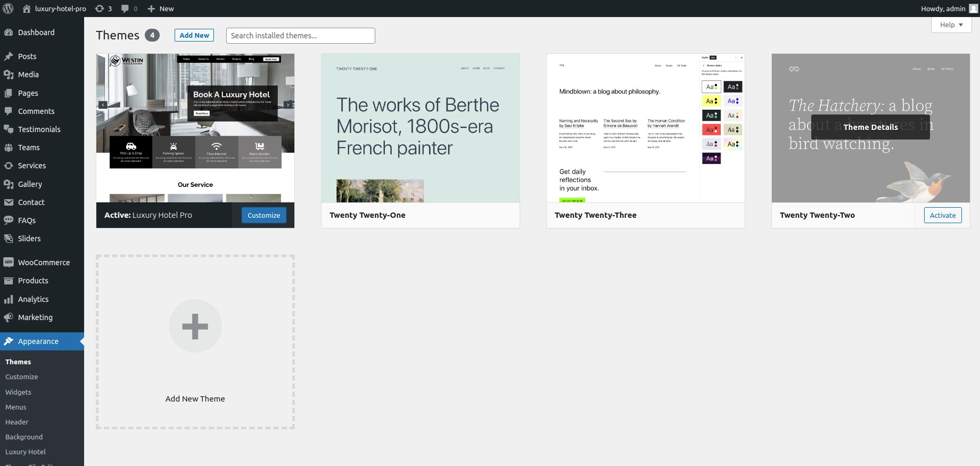Click the Appearance paintbrush icon
This screenshot has height=466, width=980.
click(x=9, y=341)
